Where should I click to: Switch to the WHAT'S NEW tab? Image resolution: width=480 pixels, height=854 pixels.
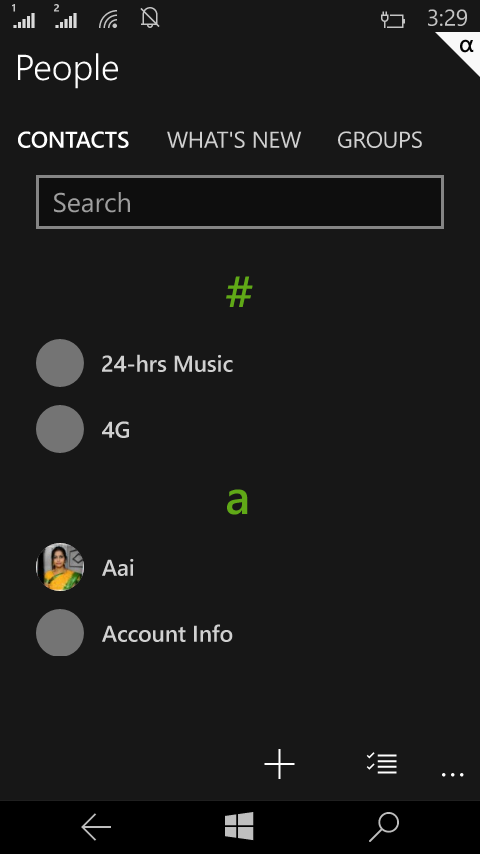click(234, 140)
